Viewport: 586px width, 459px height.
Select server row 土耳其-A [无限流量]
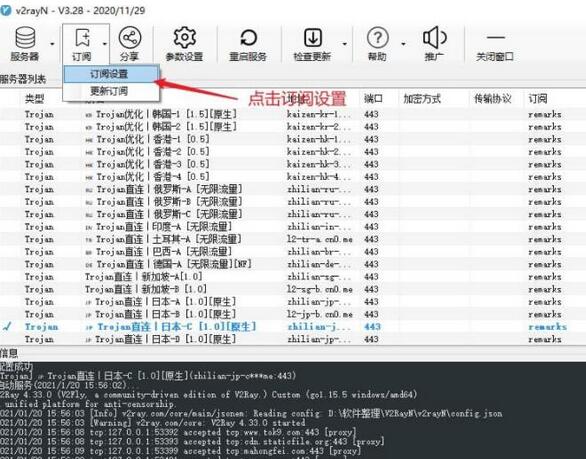coord(293,239)
